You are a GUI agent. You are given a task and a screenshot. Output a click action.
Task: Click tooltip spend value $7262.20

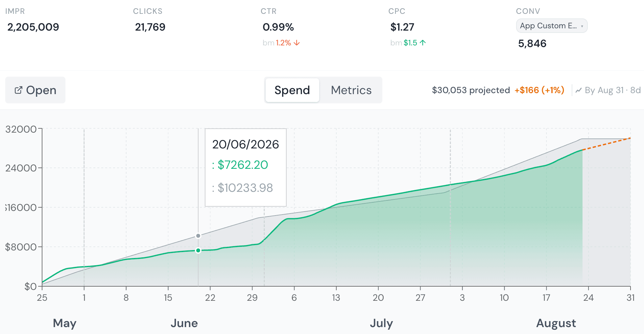tap(243, 165)
